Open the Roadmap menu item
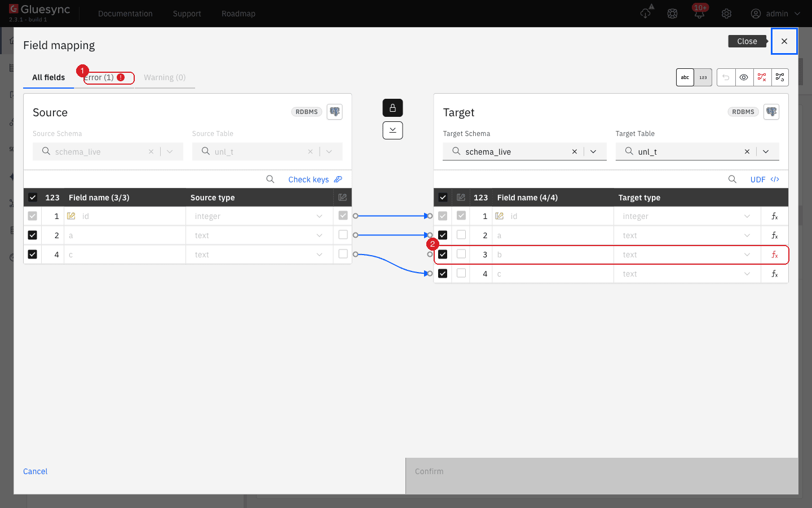 [239, 14]
